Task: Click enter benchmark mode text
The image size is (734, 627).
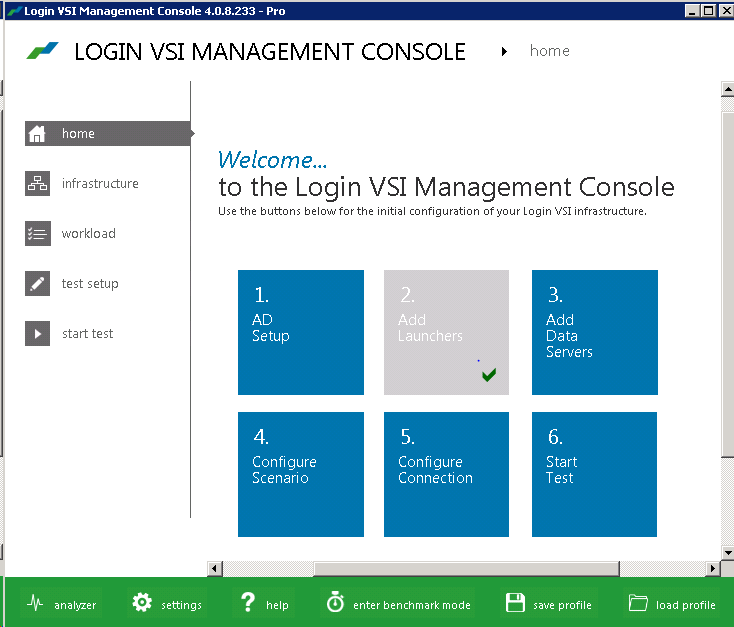Action: [411, 605]
